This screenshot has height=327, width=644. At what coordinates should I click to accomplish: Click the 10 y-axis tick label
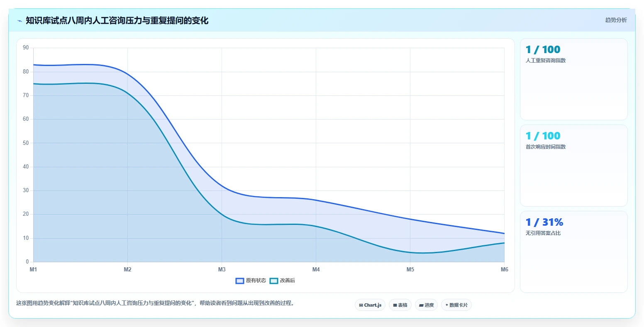pos(26,238)
